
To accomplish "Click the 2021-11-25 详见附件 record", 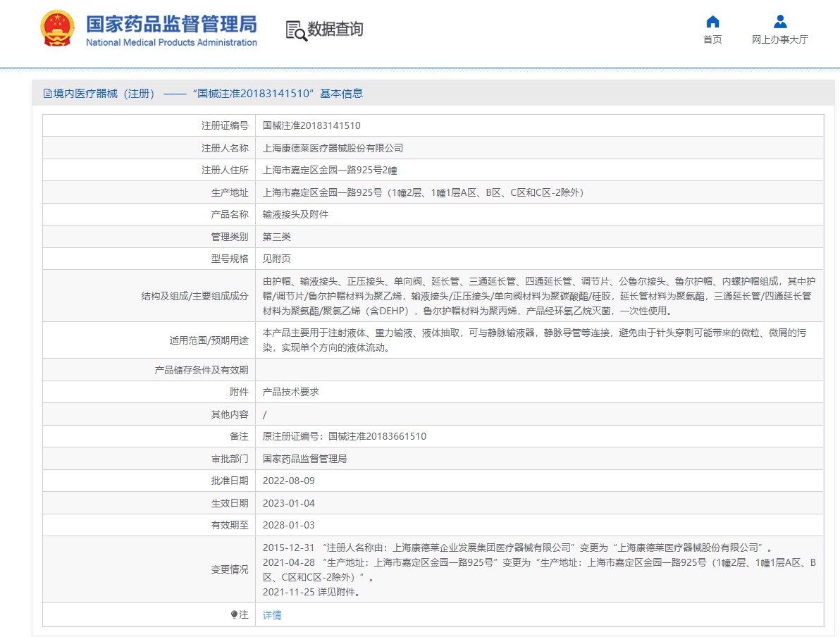I will click(x=312, y=592).
